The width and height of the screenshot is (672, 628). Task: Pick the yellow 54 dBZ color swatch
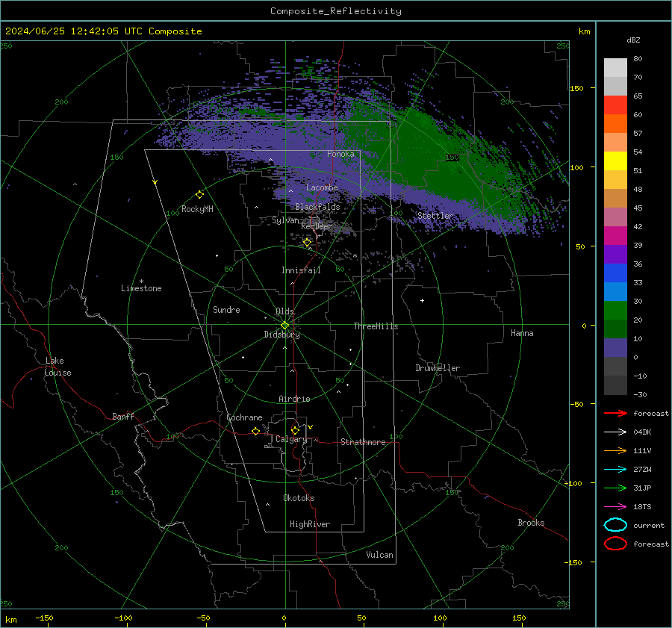coord(615,161)
